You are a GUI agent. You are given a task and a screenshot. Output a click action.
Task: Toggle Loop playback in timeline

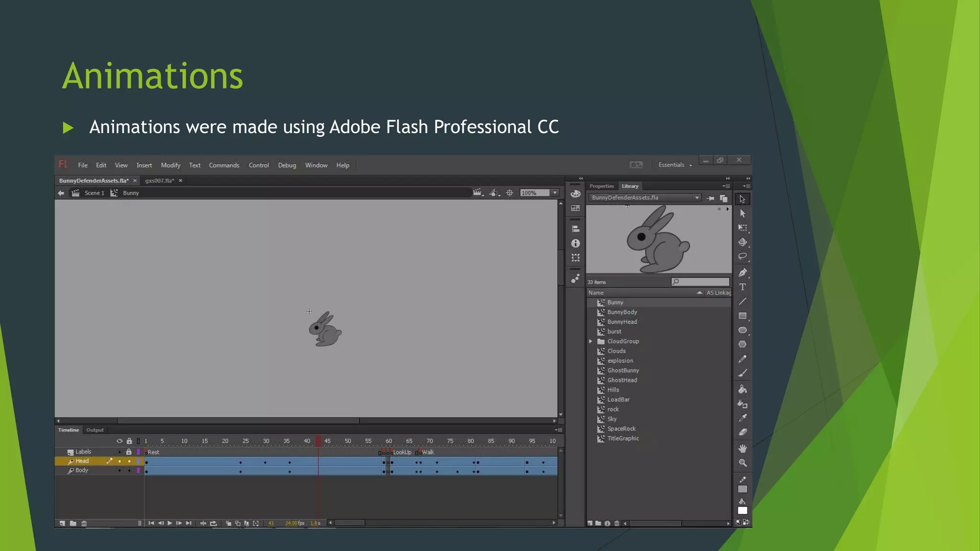tap(213, 523)
